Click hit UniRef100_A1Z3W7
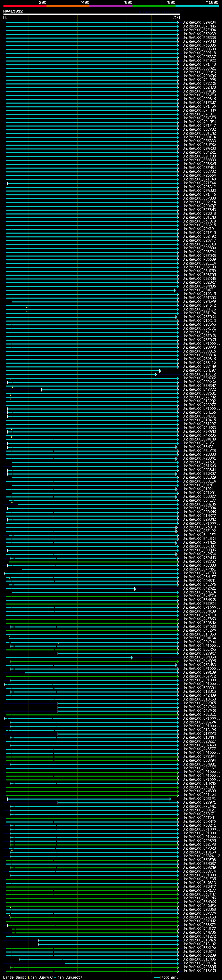 tap(199, 103)
